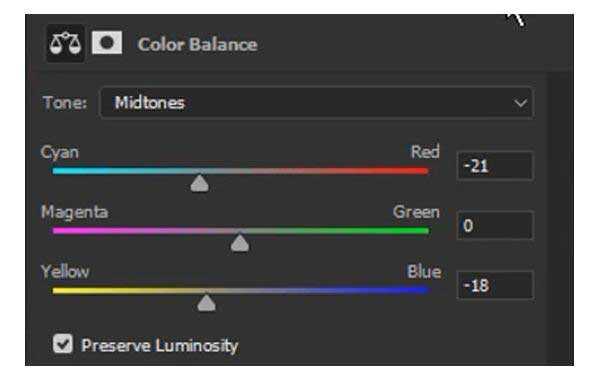The height and width of the screenshot is (378, 600).
Task: Click the Color Balance scales icon
Action: pyautogui.click(x=65, y=43)
